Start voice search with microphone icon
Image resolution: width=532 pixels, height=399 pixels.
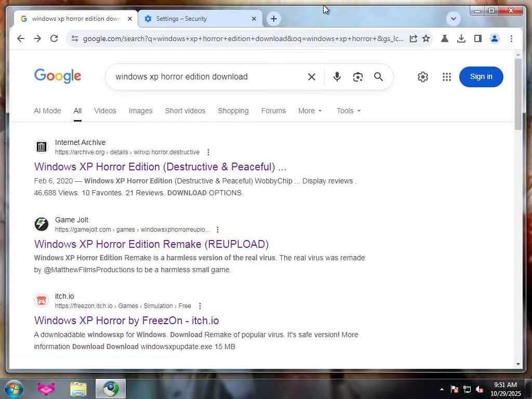(x=337, y=77)
